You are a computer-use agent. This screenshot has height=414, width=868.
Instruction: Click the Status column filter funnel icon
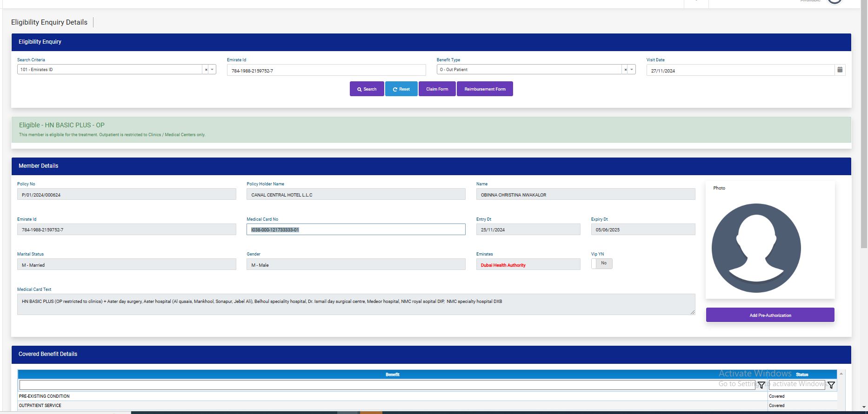831,385
